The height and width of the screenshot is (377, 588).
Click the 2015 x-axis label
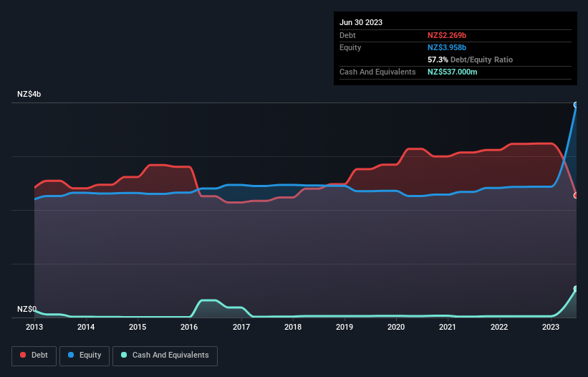coord(138,327)
